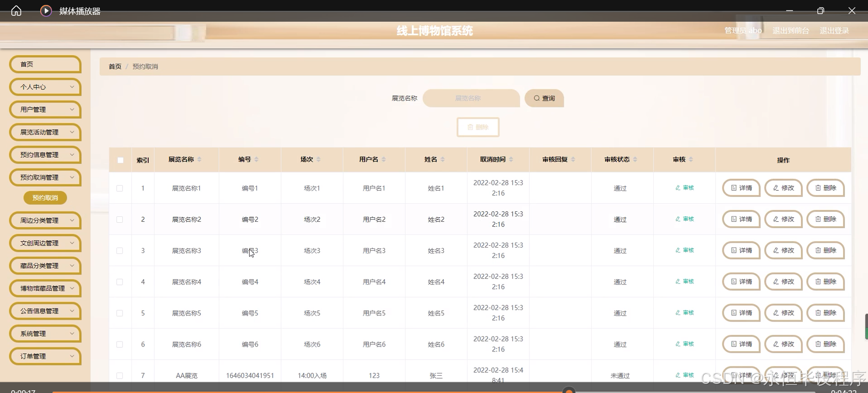Click the video progress bar slider handle

coord(569,391)
